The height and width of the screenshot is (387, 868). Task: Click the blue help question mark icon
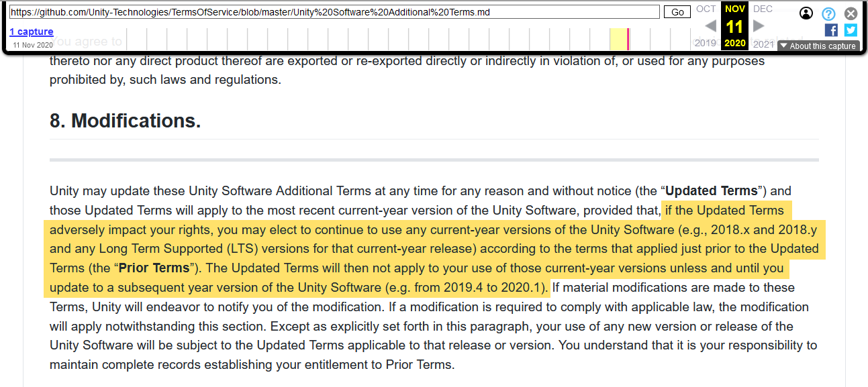coord(828,13)
